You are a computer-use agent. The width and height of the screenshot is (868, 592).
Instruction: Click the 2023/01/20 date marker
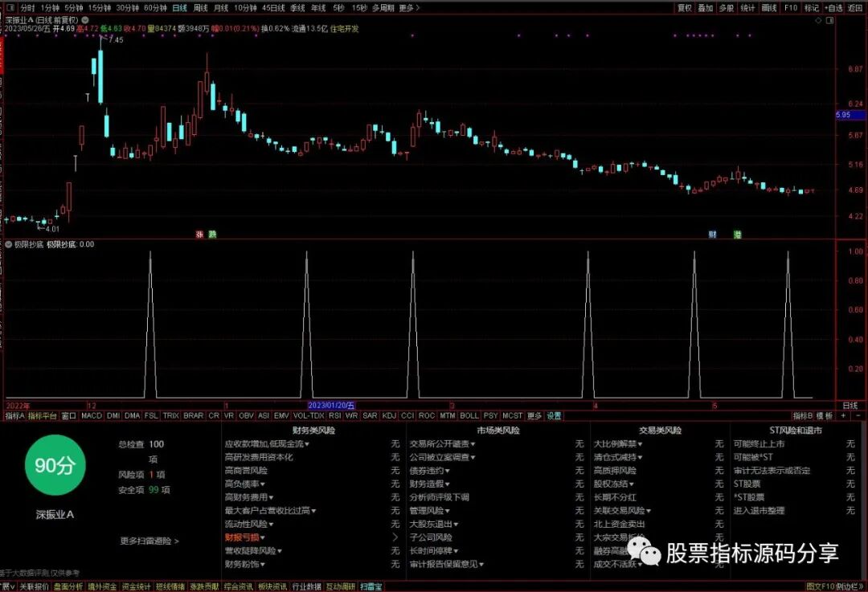332,406
